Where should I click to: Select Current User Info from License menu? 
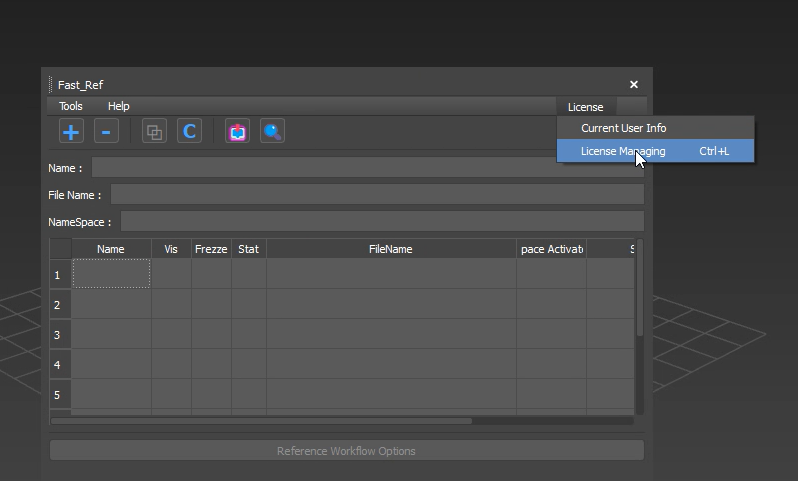(623, 128)
